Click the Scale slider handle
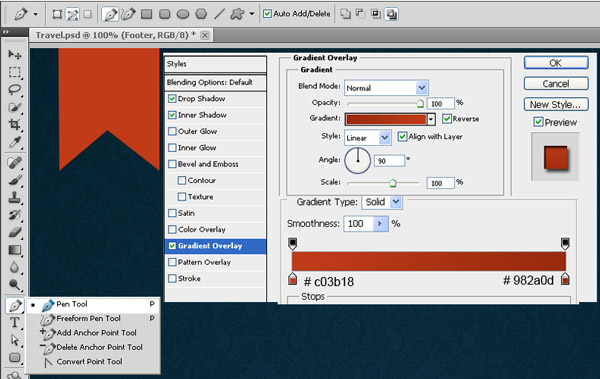The image size is (600, 379). click(393, 183)
